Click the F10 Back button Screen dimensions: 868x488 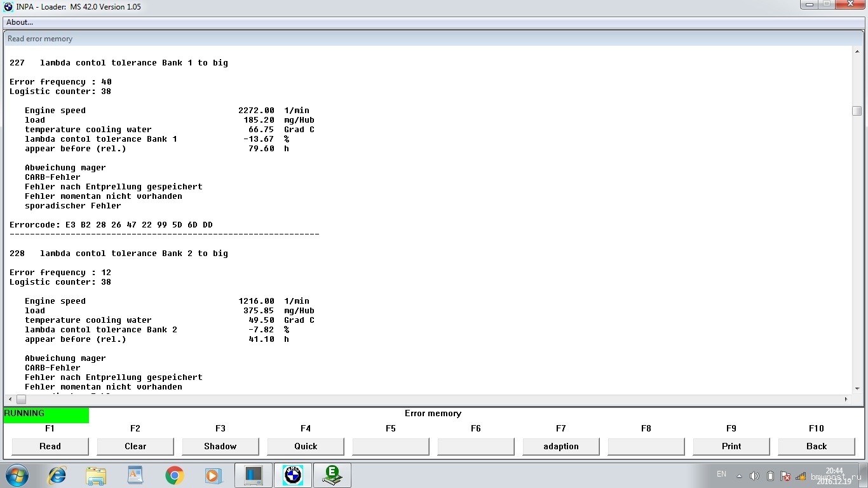click(817, 446)
